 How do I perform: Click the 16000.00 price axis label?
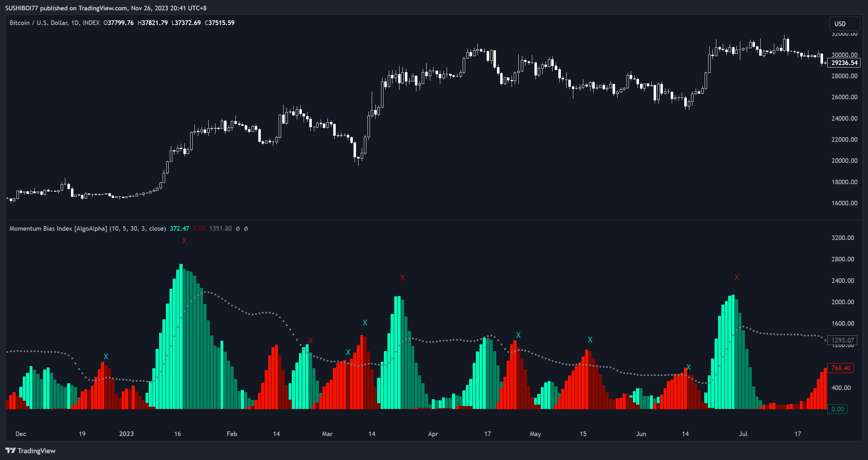(x=844, y=203)
